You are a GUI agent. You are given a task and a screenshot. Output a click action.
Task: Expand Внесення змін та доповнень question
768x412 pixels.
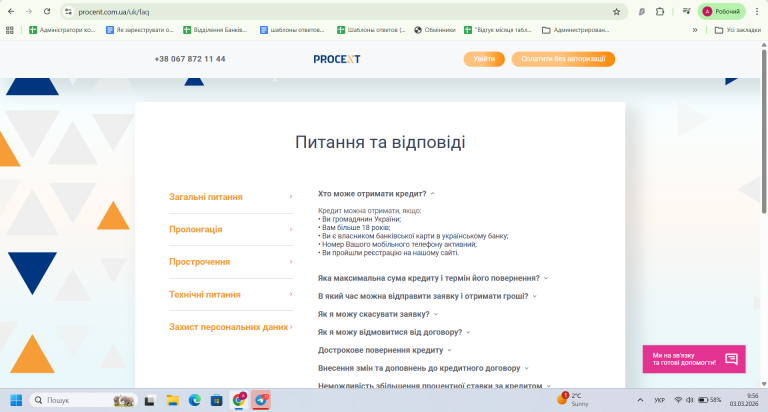(x=423, y=368)
